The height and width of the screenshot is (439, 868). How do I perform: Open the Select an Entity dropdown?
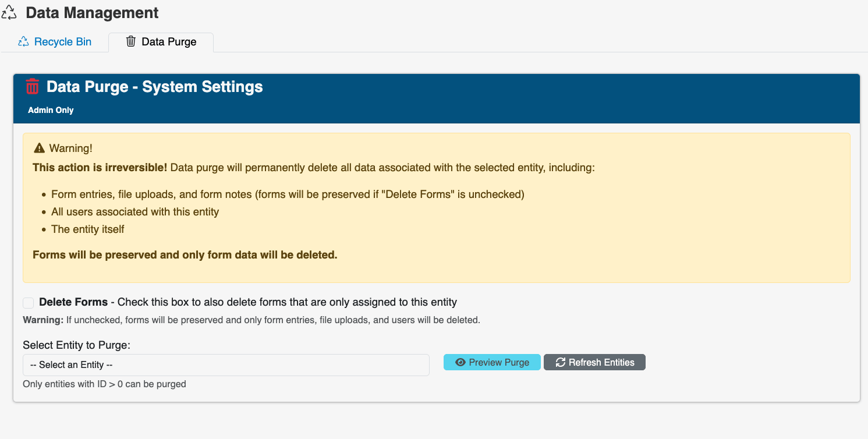226,365
